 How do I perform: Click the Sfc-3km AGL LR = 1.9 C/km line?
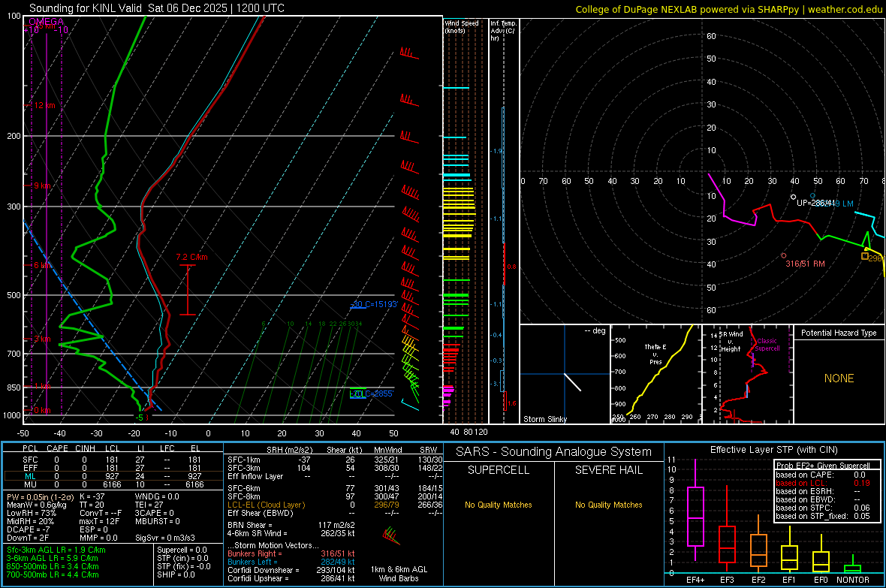point(56,550)
